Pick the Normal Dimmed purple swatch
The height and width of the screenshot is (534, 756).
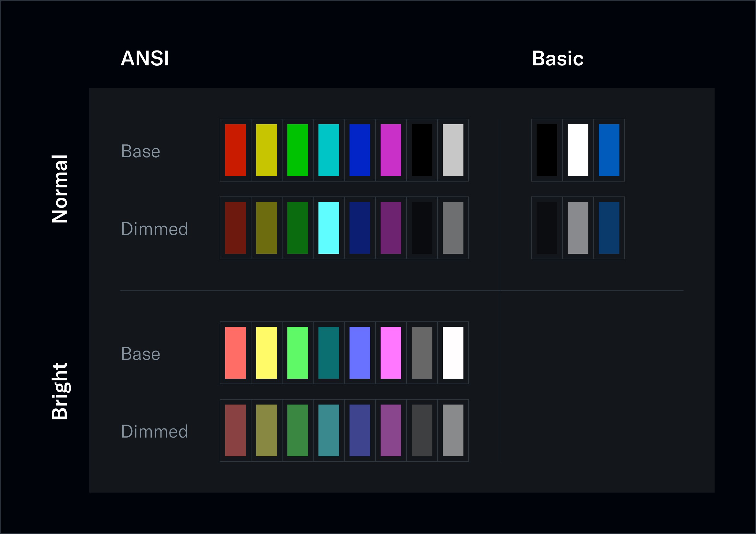click(391, 228)
